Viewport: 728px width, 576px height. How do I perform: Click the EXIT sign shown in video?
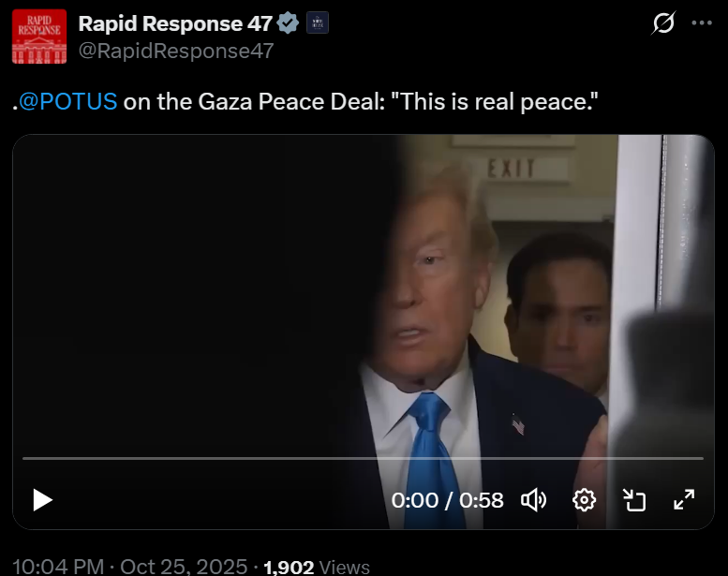pos(511,169)
